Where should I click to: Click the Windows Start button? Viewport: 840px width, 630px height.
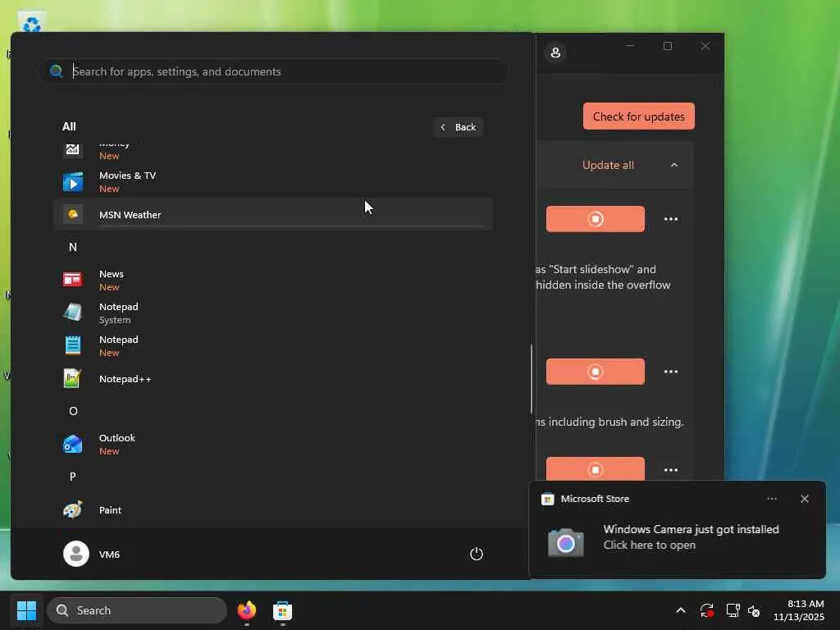pyautogui.click(x=26, y=610)
